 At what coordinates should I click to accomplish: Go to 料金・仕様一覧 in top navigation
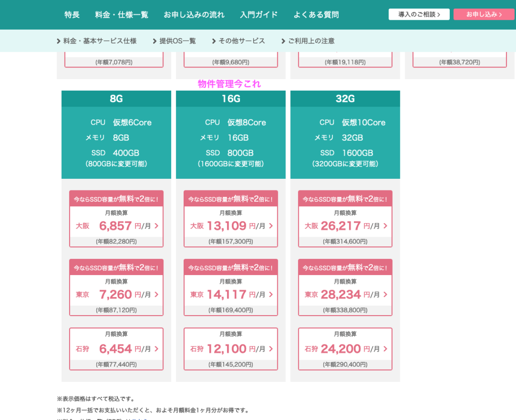coord(121,15)
